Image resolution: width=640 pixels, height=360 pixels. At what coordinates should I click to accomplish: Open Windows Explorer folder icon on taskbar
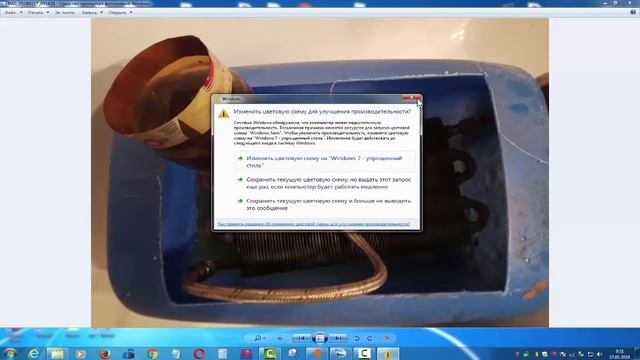[x=57, y=353]
